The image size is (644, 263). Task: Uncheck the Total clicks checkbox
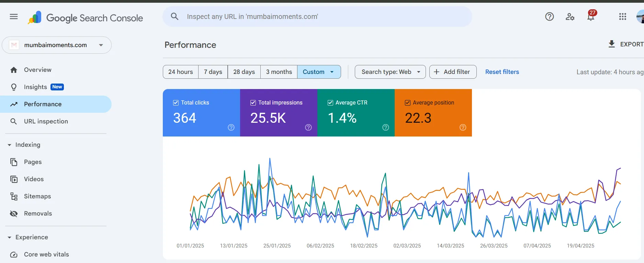(176, 103)
